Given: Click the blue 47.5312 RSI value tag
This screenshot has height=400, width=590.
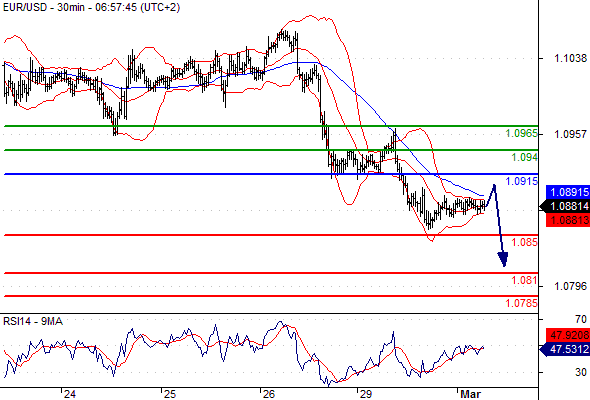Looking at the screenshot, I should (565, 349).
